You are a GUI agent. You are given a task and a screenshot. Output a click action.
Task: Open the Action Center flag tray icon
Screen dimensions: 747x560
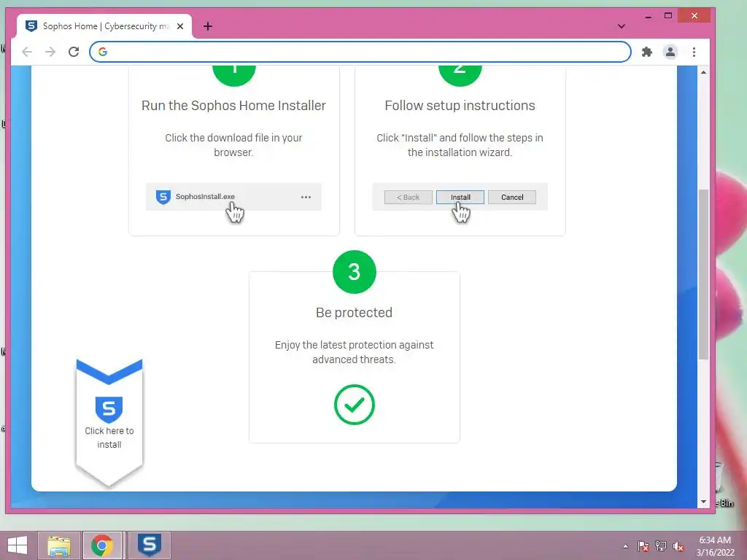(643, 546)
